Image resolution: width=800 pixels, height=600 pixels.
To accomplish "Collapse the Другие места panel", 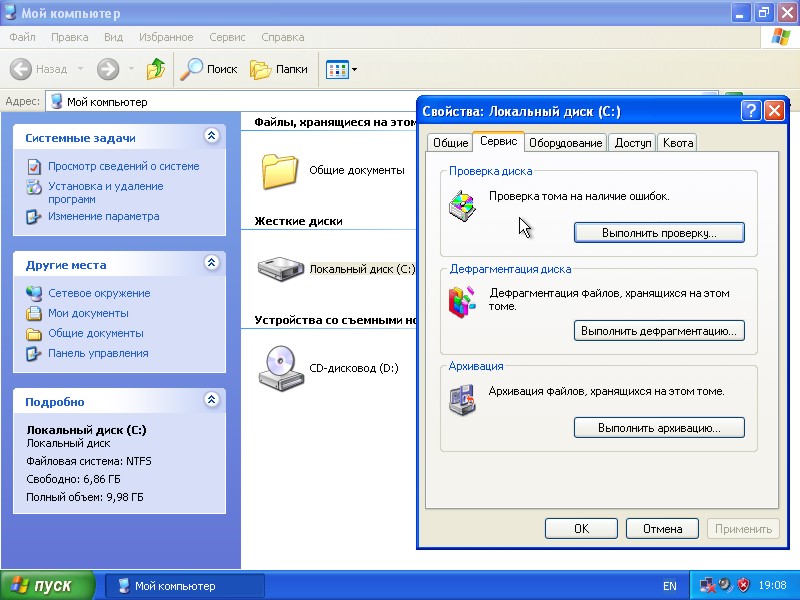I will point(212,263).
